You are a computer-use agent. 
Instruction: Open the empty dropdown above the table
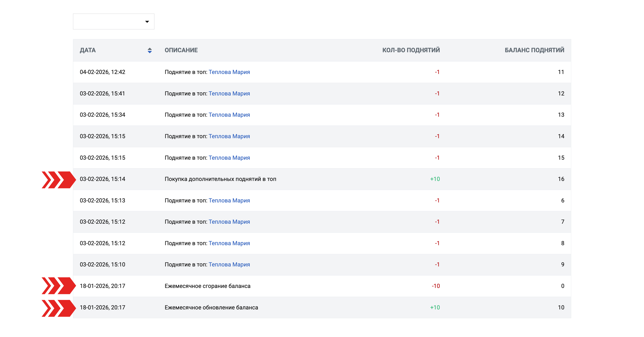tap(110, 21)
